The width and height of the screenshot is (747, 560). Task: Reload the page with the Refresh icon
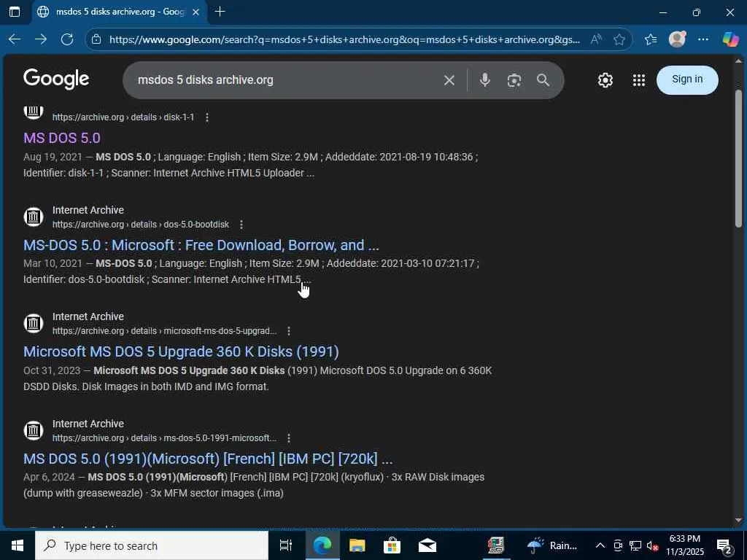pos(67,39)
